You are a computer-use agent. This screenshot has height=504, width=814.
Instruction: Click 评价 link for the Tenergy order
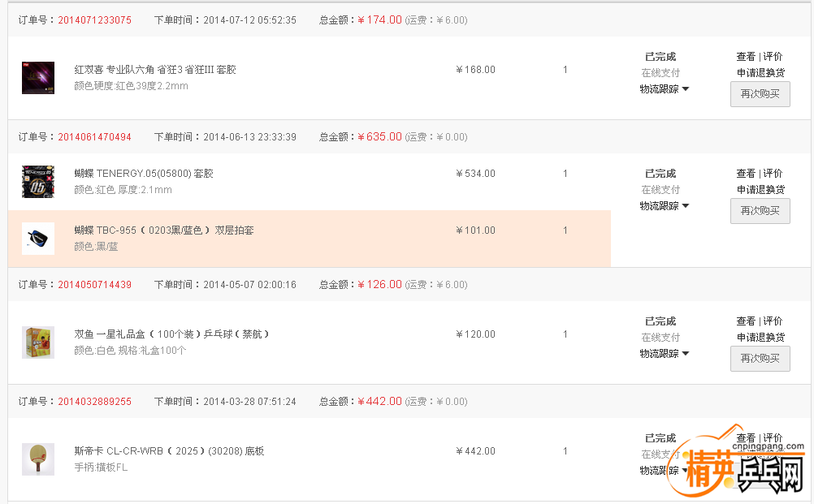pos(773,174)
